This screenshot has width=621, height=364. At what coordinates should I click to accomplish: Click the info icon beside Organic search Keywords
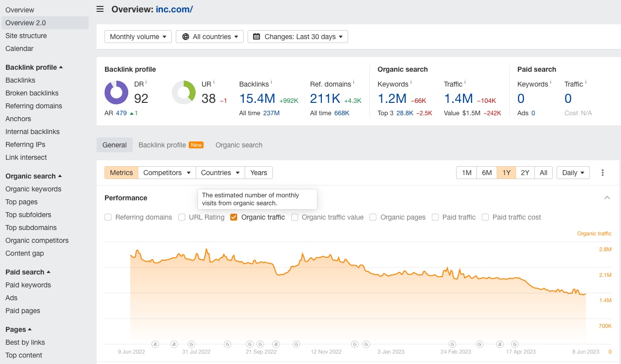click(411, 83)
